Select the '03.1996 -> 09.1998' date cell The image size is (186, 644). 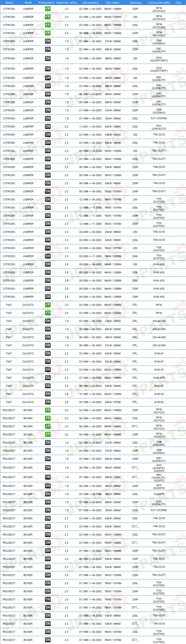coord(90,494)
